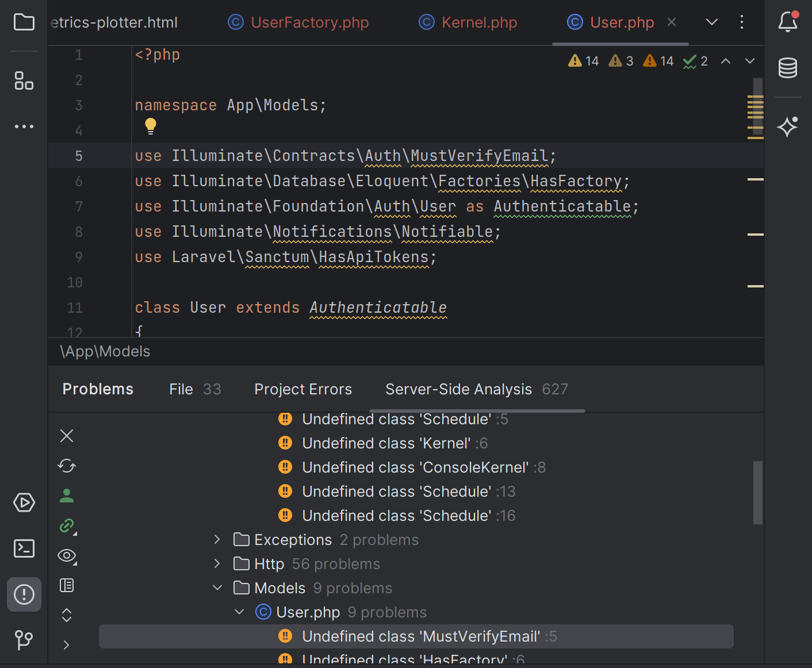Collapse the Models folder in the problems tree
The image size is (812, 668).
coord(217,588)
